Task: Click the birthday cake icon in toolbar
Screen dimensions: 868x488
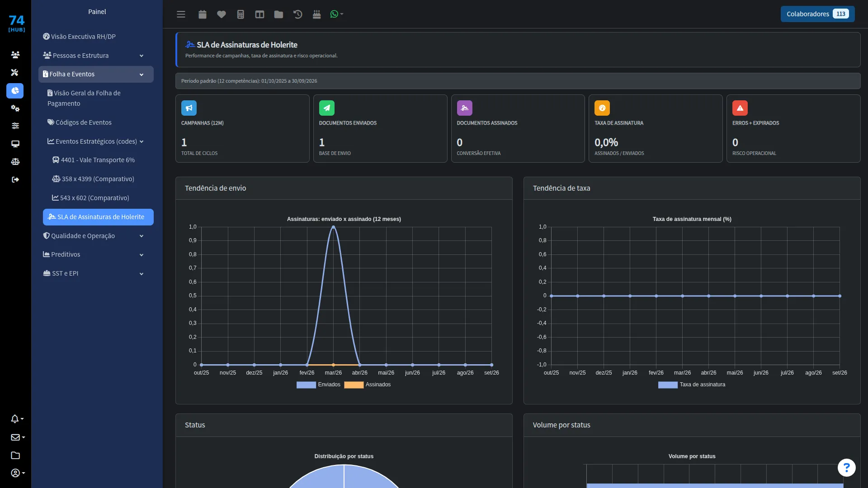Action: point(316,14)
